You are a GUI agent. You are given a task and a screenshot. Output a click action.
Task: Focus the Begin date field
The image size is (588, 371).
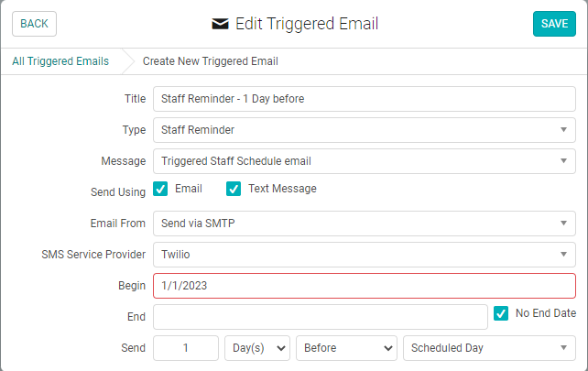coord(365,286)
